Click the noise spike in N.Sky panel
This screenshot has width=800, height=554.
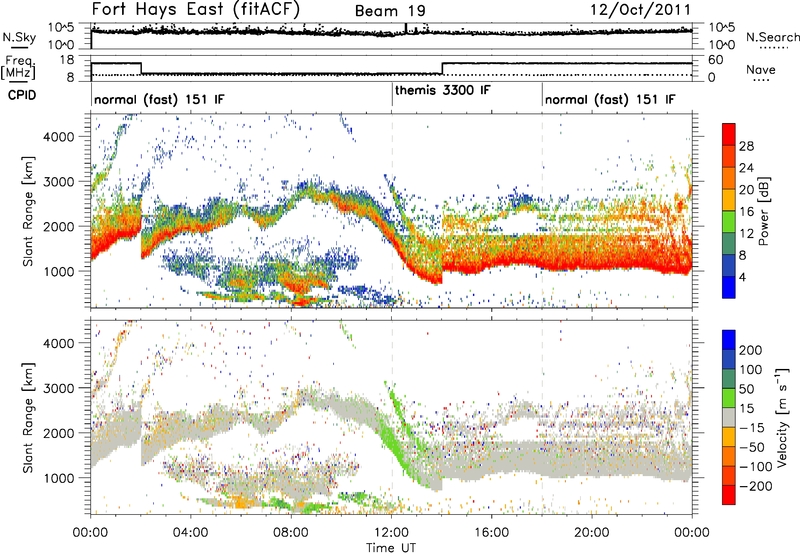point(406,28)
